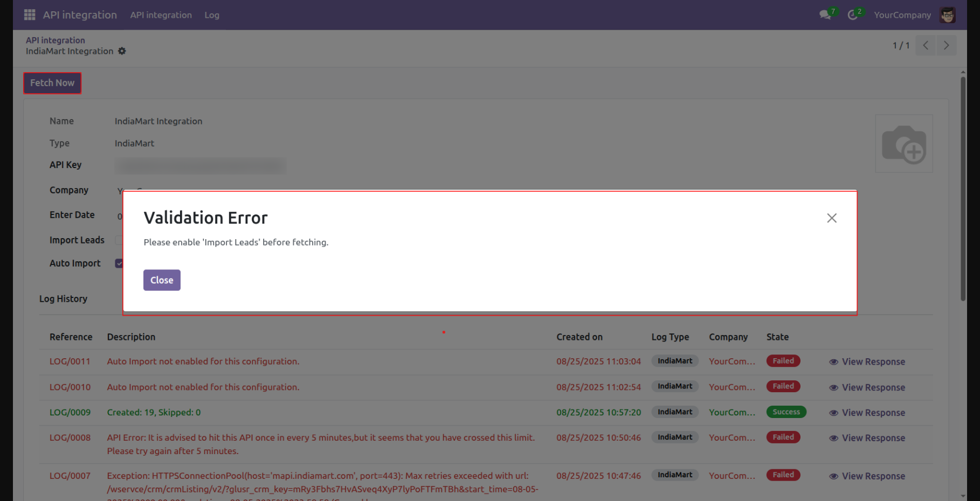
Task: Open the apps grid menu icon
Action: point(30,15)
